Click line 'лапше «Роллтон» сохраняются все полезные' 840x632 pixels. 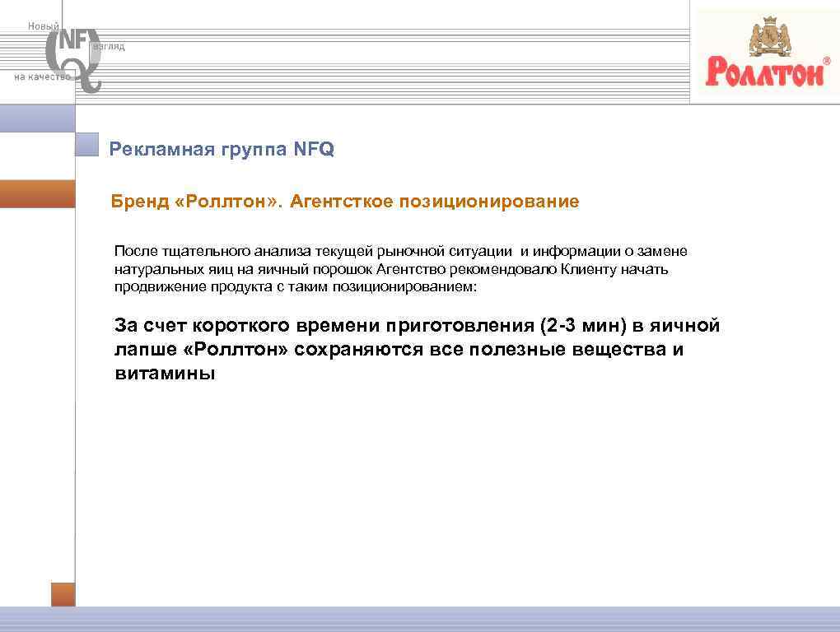pyautogui.click(x=399, y=350)
